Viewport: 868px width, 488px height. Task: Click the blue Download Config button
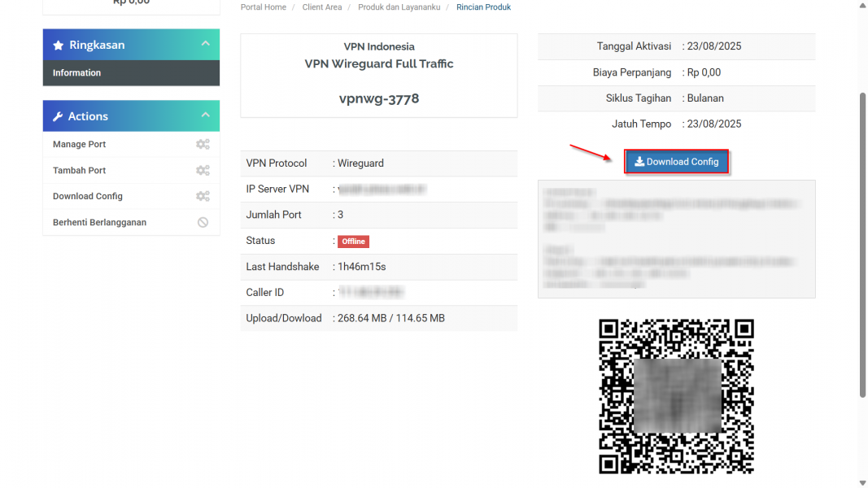tap(676, 162)
